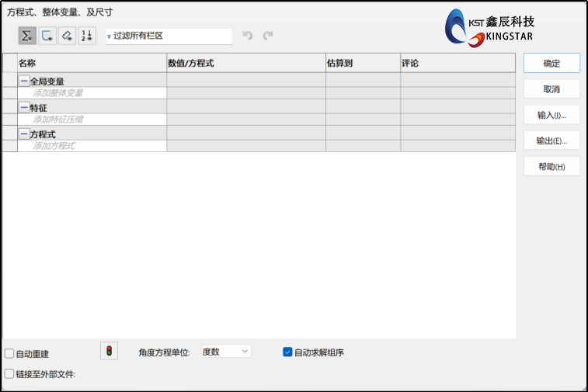Screen dimensions: 588x392
Task: Click the traffic light rebuild icon
Action: point(109,352)
